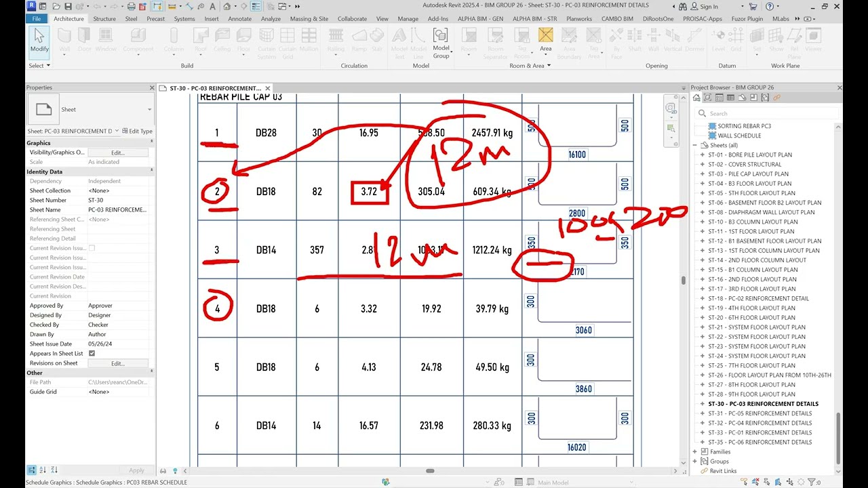Click the Edit Type button in Properties
This screenshot has width=868, height=488.
[138, 131]
